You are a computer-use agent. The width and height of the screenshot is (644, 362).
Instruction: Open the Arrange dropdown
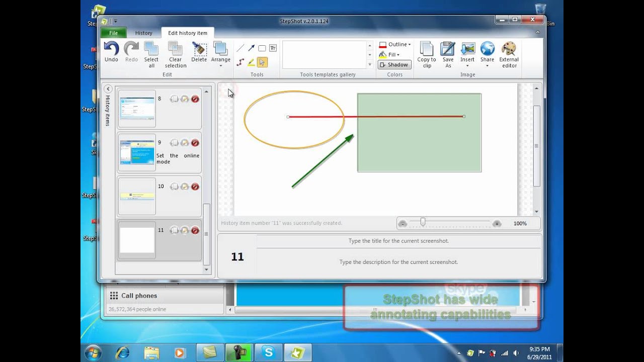coord(220,54)
